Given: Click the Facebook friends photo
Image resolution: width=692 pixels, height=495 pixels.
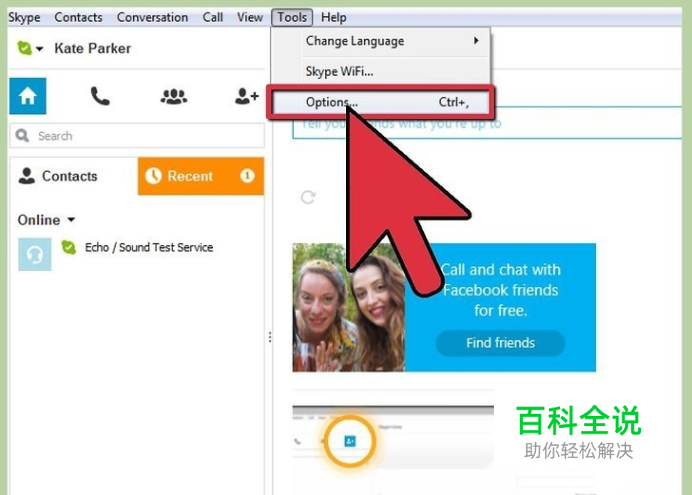Looking at the screenshot, I should pos(349,308).
